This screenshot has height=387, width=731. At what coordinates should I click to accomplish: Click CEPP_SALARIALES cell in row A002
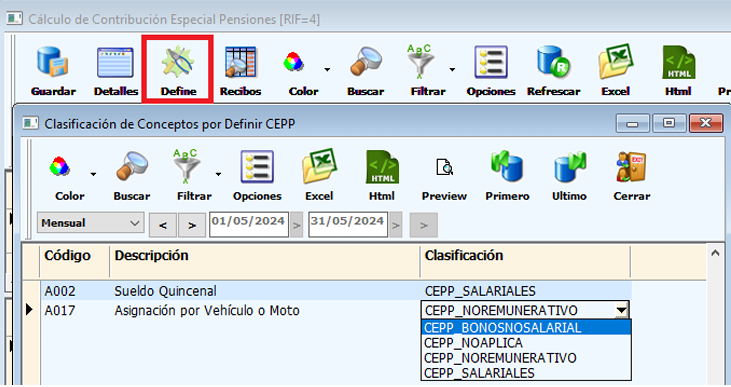525,291
